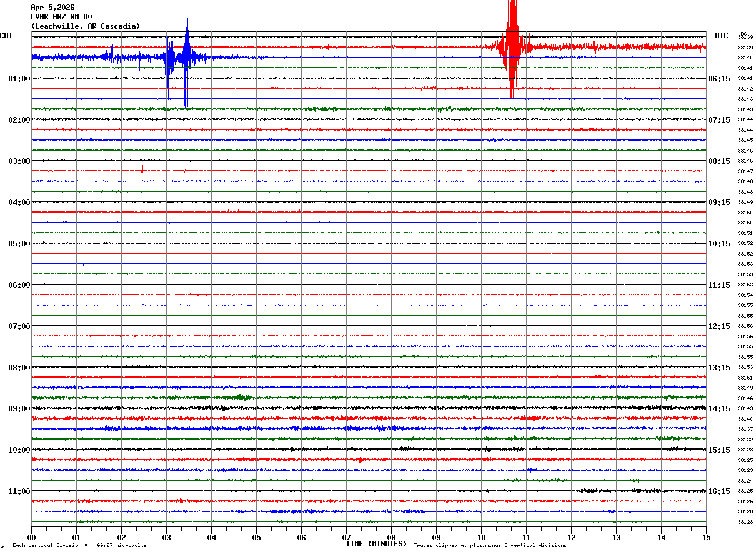756x554 pixels.
Task: Click the minute 05 axis tick label
Action: pyautogui.click(x=256, y=537)
